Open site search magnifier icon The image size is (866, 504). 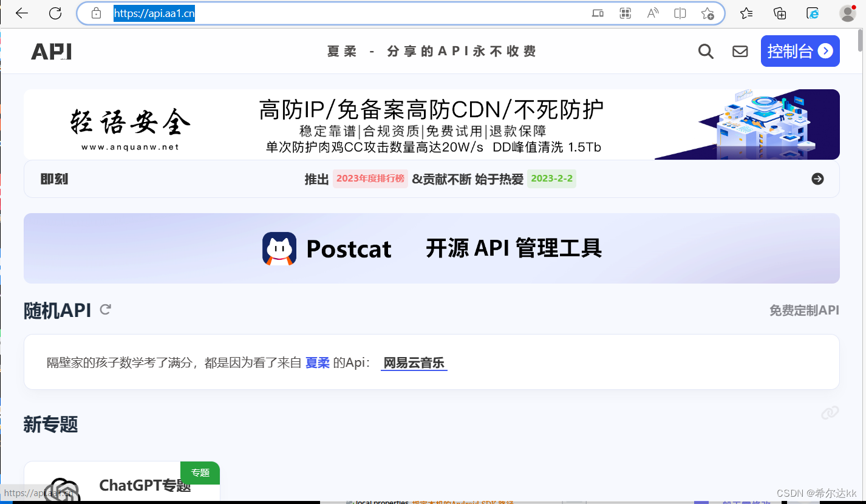706,52
